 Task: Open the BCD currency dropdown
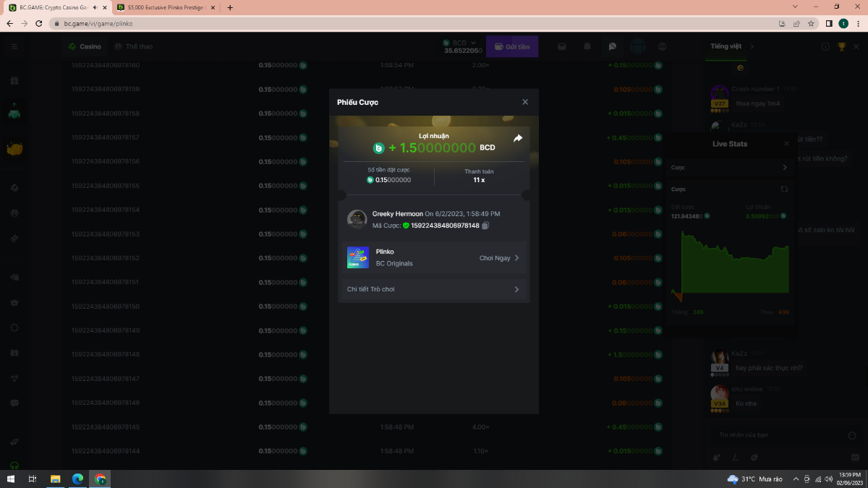click(x=463, y=43)
